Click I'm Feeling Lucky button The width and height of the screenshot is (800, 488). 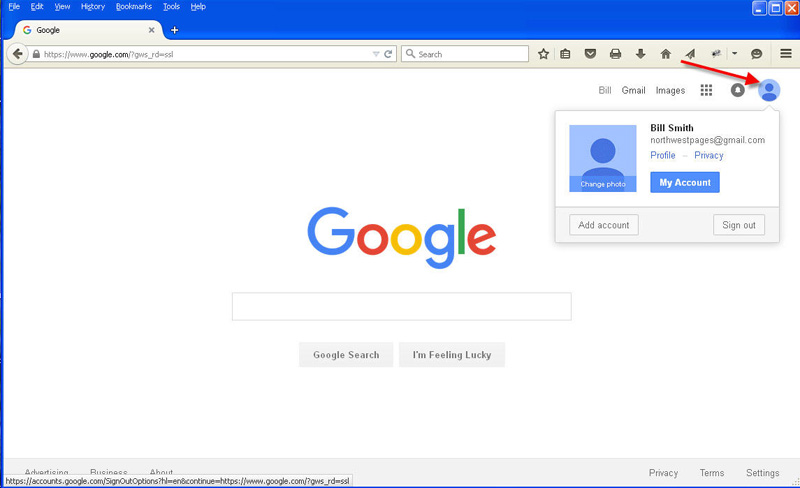pos(452,355)
